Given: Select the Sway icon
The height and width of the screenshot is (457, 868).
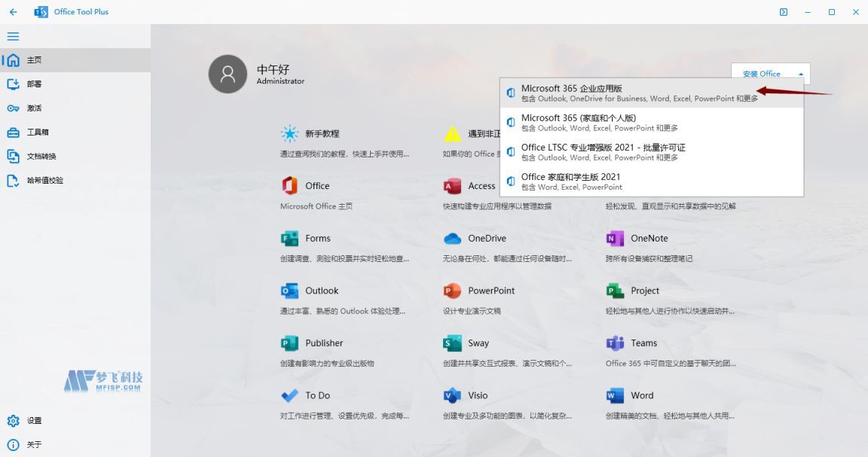Looking at the screenshot, I should (452, 343).
